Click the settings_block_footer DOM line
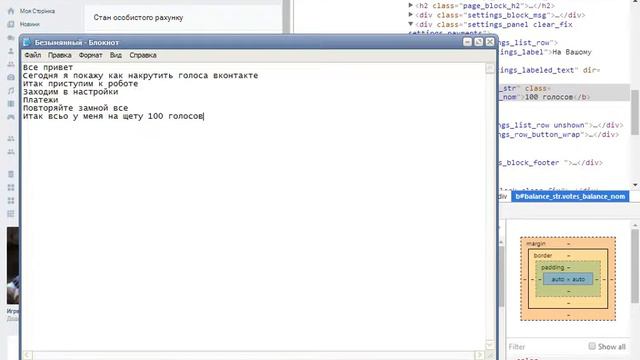This screenshot has height=360, width=640. coord(550,162)
